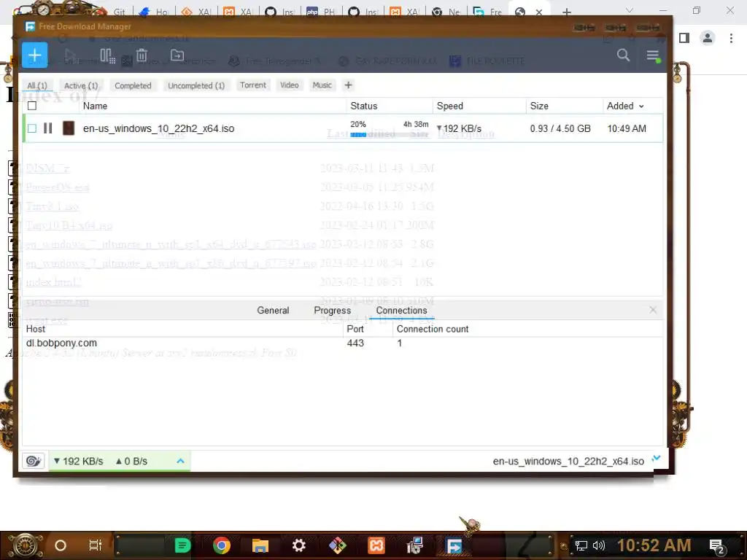
Task: Close the active Chrome tab
Action: pyautogui.click(x=539, y=12)
